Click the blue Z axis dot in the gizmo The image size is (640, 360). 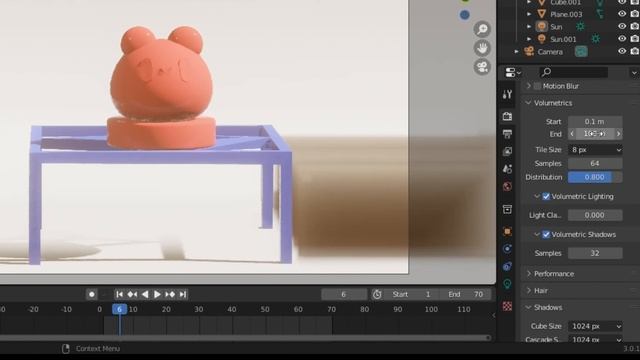coord(464,15)
